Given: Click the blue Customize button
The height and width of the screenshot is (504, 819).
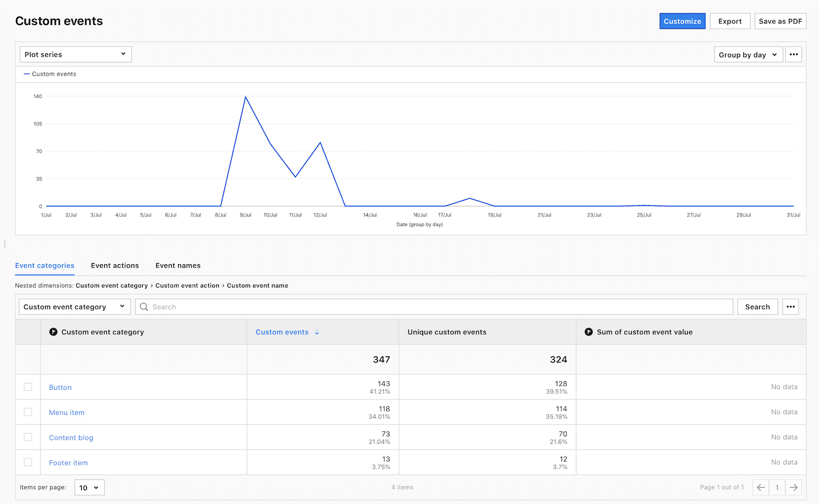Looking at the screenshot, I should pos(682,21).
